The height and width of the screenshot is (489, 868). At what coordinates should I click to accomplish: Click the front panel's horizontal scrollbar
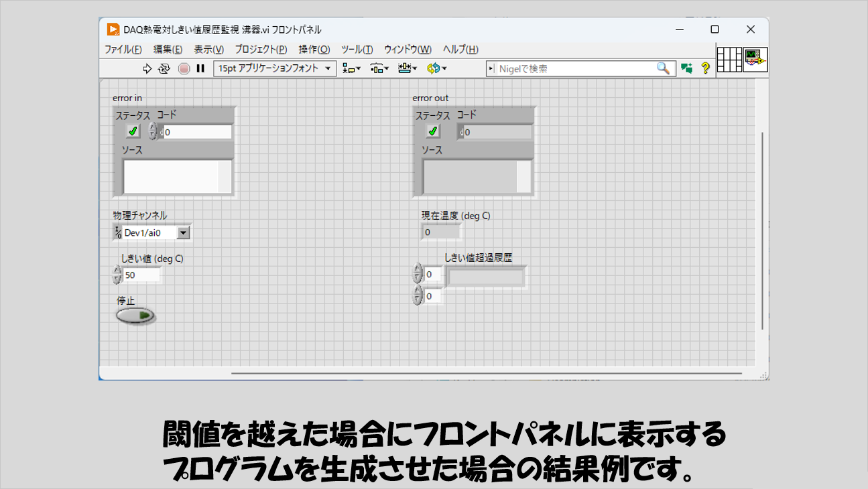[x=487, y=372]
